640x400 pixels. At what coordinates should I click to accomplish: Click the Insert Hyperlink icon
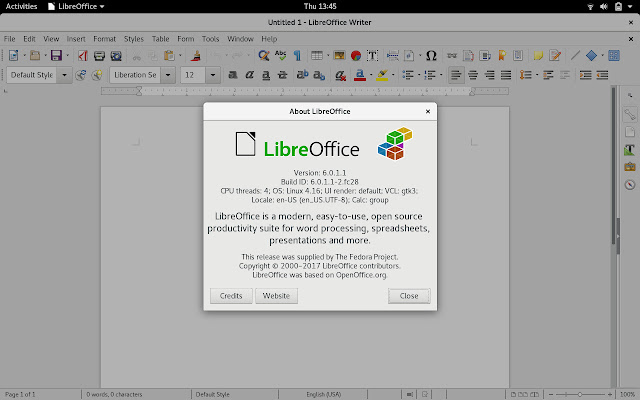[x=452, y=55]
